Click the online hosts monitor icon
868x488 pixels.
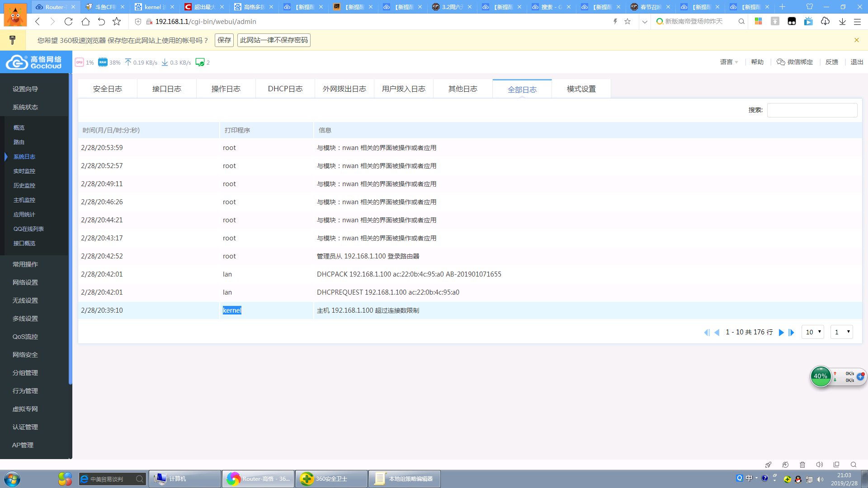(200, 62)
